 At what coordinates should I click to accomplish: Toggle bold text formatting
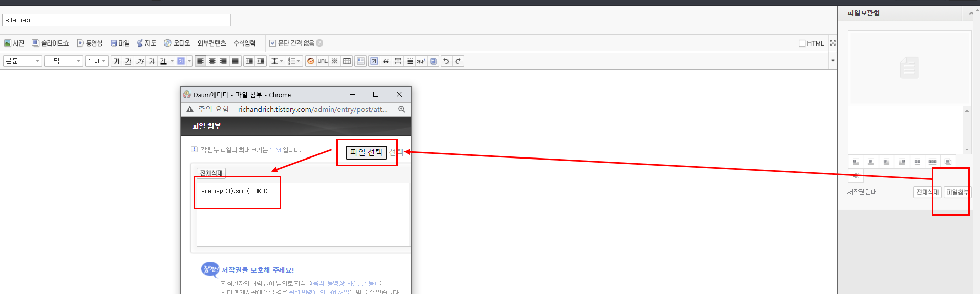point(117,61)
